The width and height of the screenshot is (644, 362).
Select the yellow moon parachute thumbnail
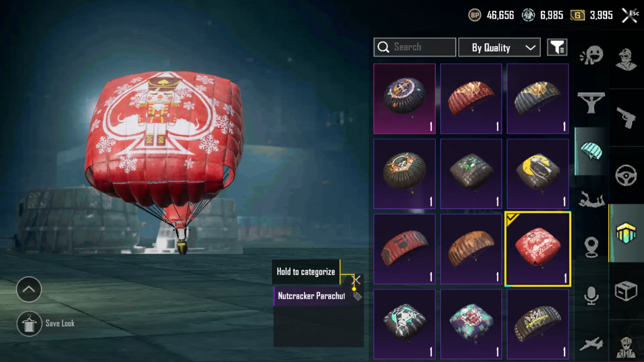(538, 174)
